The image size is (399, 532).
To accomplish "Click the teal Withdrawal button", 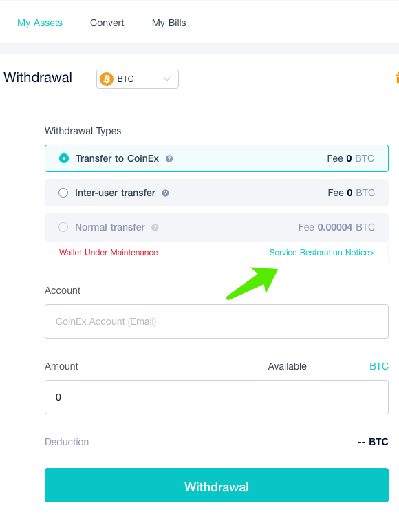I will coord(217,485).
